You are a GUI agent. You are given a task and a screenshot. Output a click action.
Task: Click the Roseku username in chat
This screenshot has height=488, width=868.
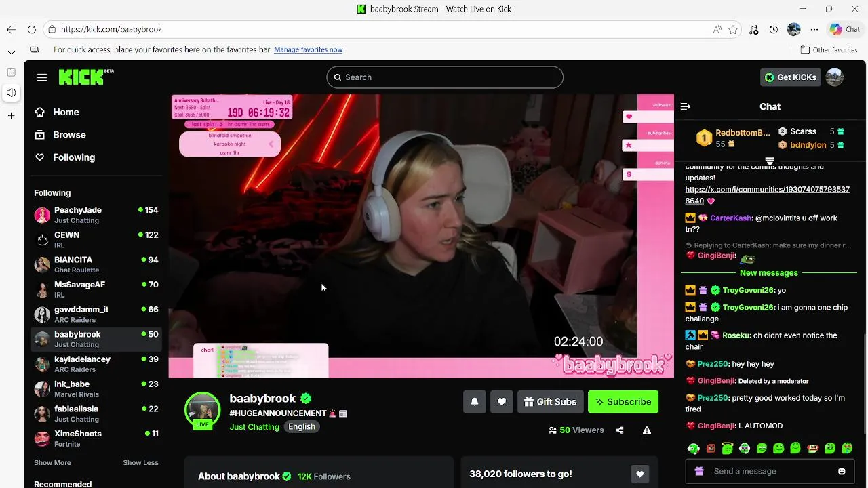(x=736, y=335)
